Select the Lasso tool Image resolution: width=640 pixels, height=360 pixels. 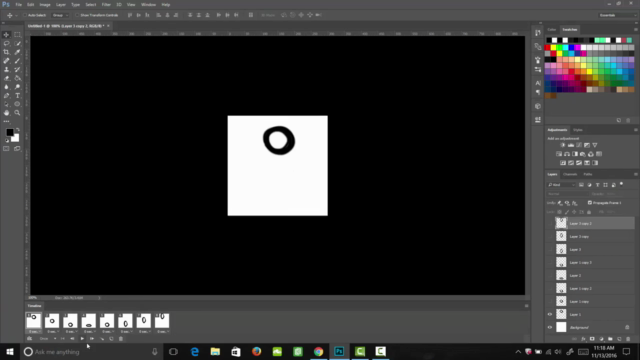6,43
